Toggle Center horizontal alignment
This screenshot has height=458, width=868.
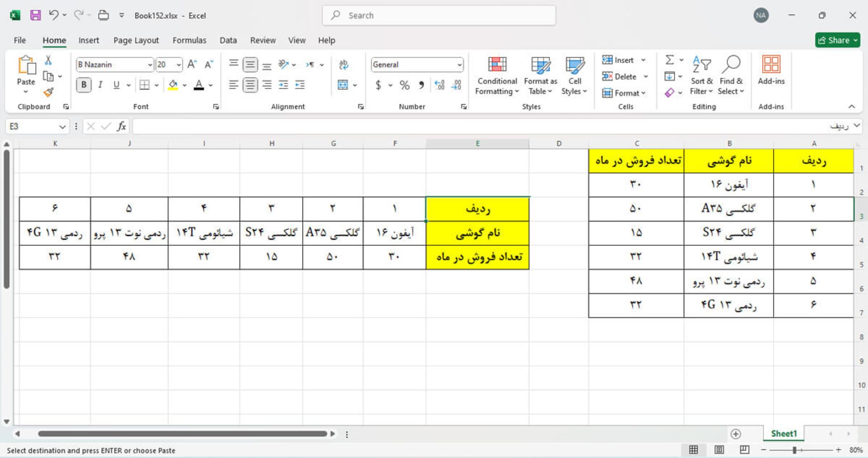click(x=250, y=85)
